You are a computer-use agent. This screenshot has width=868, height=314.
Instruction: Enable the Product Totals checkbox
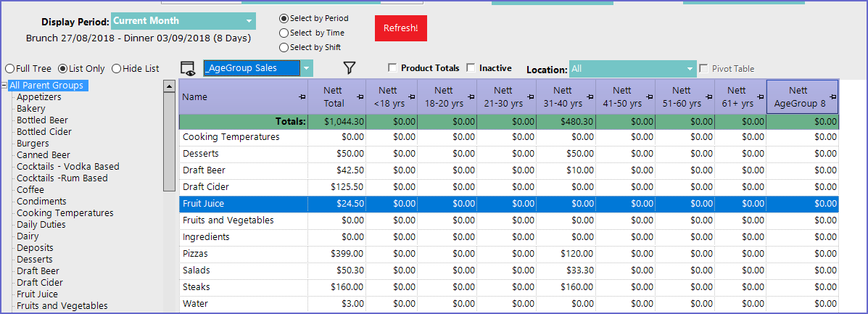(x=392, y=68)
